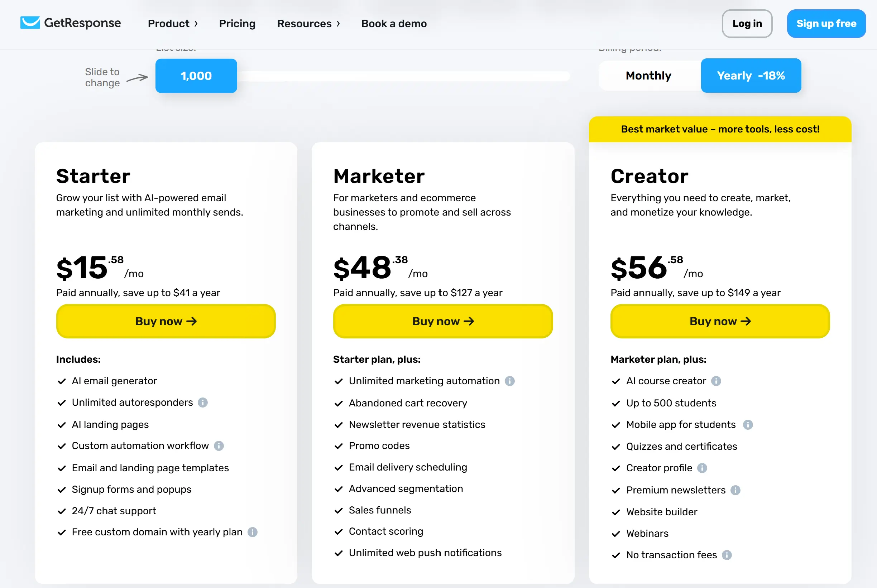Buy the Marketer plan now
The image size is (877, 588).
[443, 321]
